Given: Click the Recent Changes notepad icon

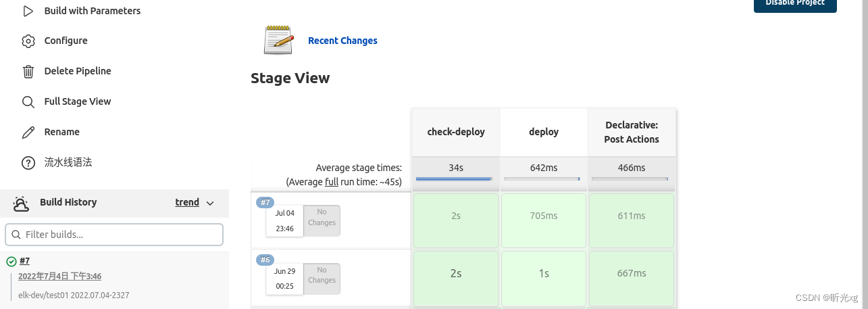Looking at the screenshot, I should click(278, 40).
